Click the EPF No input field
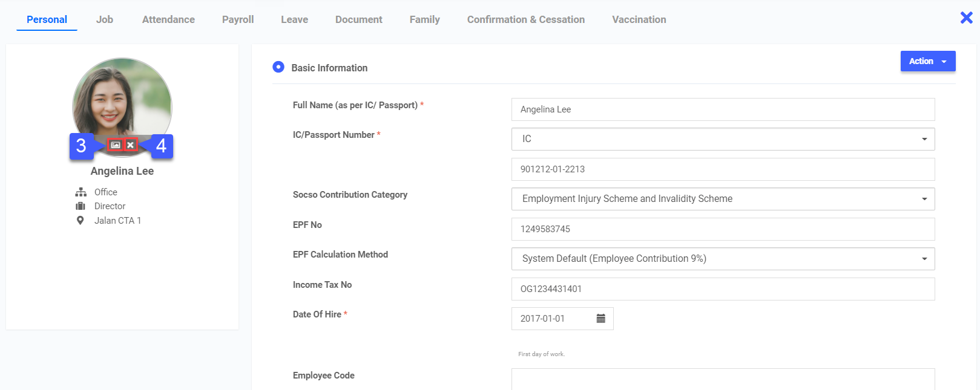980x390 pixels. pos(723,229)
